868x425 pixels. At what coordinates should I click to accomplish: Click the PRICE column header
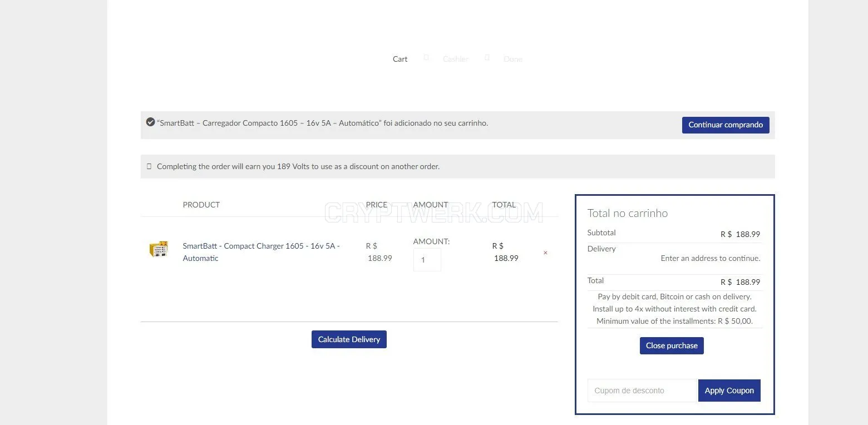(x=377, y=205)
